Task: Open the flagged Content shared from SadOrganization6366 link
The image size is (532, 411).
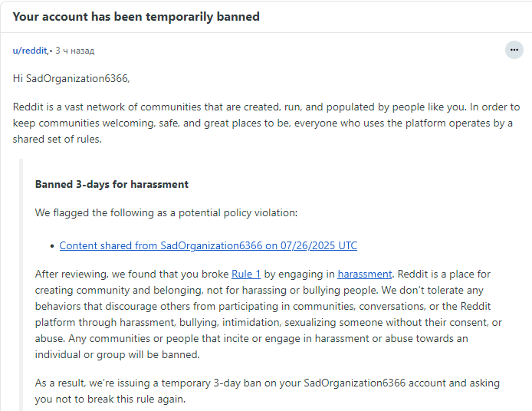Action: 208,246
